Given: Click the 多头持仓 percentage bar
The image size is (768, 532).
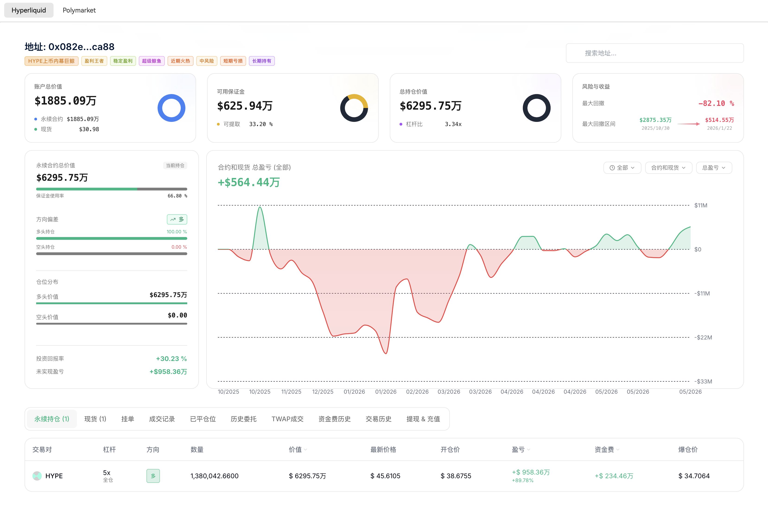Looking at the screenshot, I should [112, 238].
